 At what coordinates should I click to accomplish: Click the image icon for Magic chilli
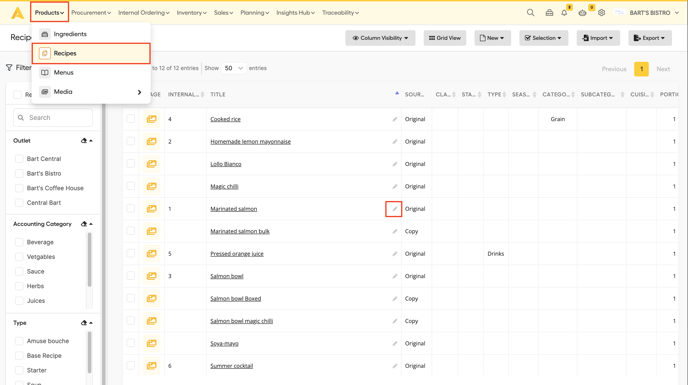[151, 186]
